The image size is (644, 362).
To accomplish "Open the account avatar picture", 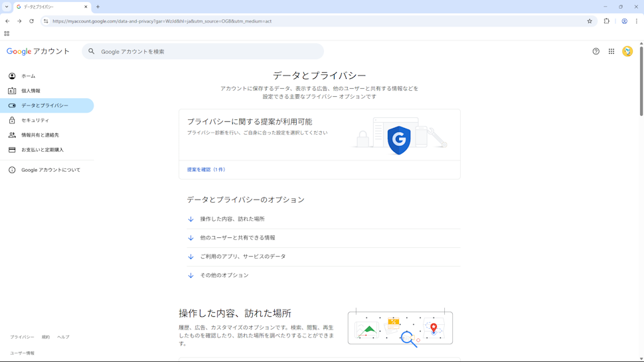I will [627, 51].
